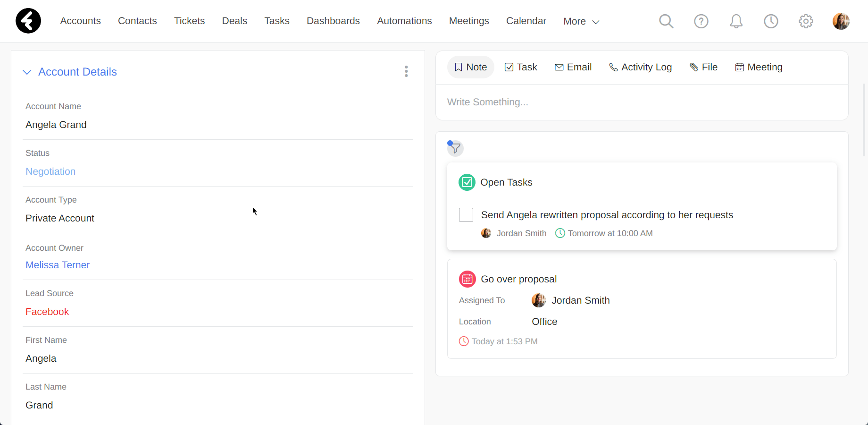Open the recent history clock icon

point(771,21)
